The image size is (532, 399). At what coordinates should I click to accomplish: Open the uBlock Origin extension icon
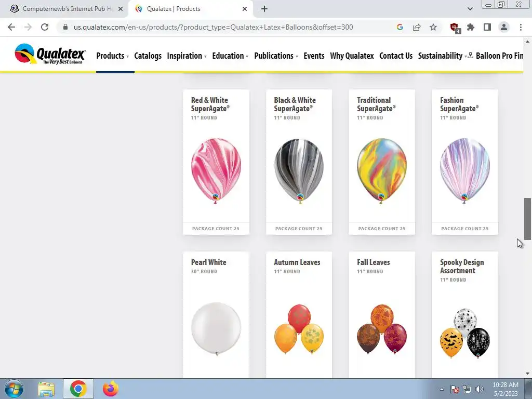pyautogui.click(x=455, y=28)
